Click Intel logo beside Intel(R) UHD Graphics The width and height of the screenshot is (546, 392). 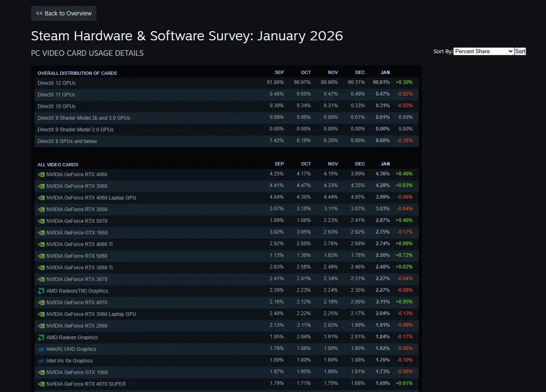pyautogui.click(x=41, y=349)
